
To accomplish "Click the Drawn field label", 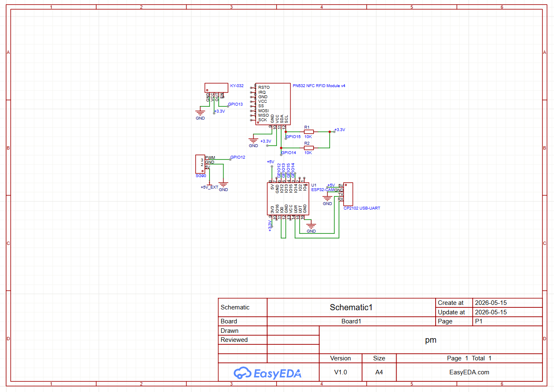I will tap(229, 331).
